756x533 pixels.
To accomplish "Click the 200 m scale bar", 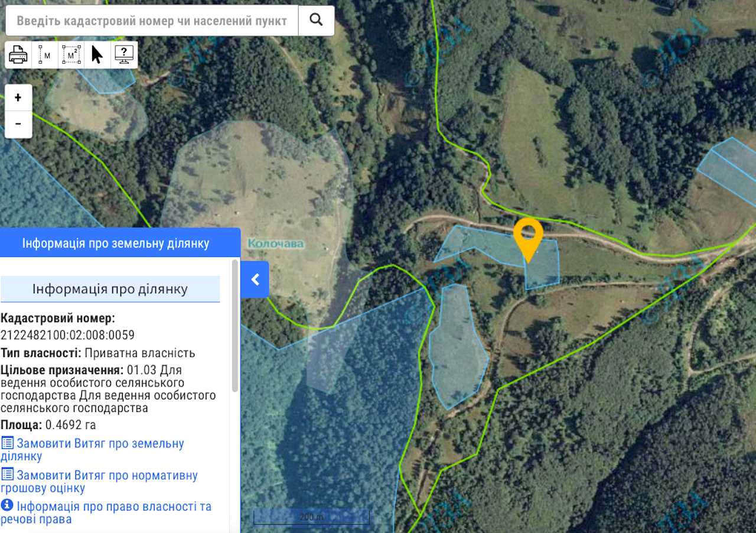I will (x=311, y=517).
